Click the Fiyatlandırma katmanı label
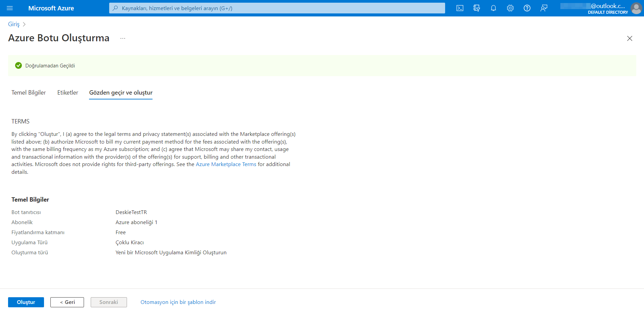Image resolution: width=644 pixels, height=315 pixels. tap(38, 232)
